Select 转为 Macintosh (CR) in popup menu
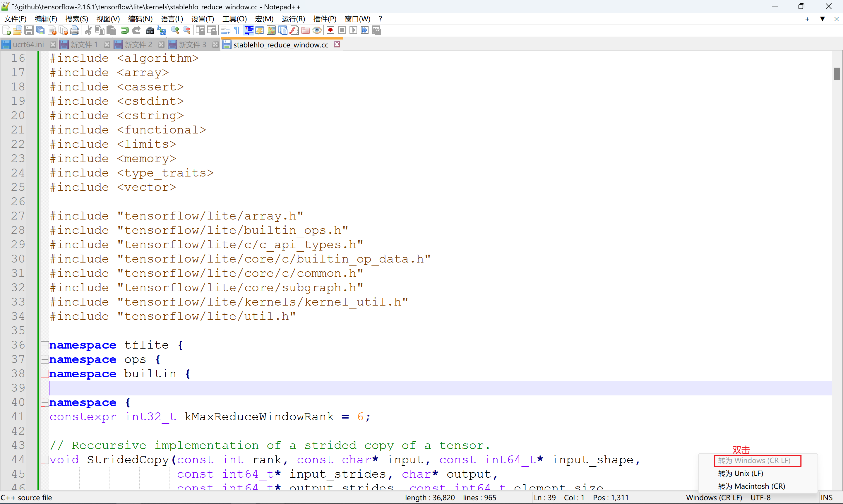The width and height of the screenshot is (843, 504). point(751,486)
